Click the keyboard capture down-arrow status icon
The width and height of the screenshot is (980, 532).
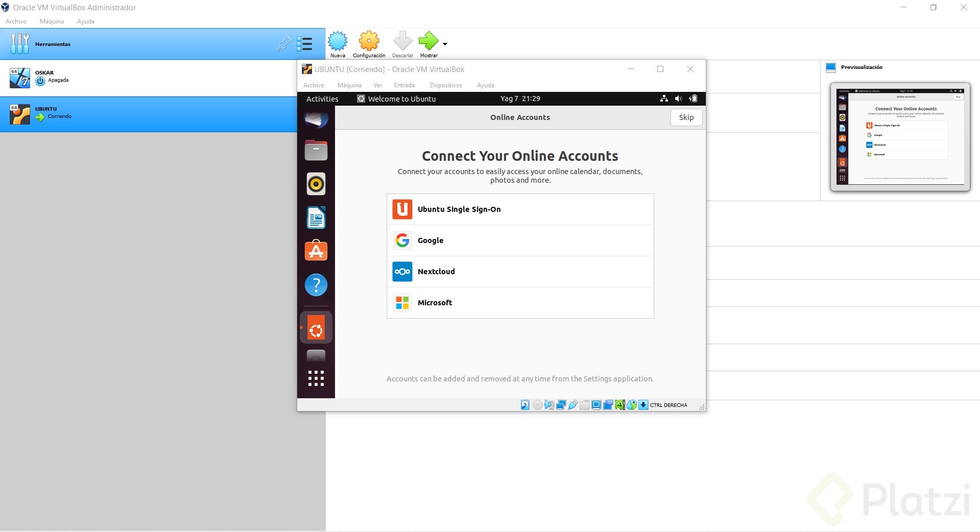tap(643, 405)
